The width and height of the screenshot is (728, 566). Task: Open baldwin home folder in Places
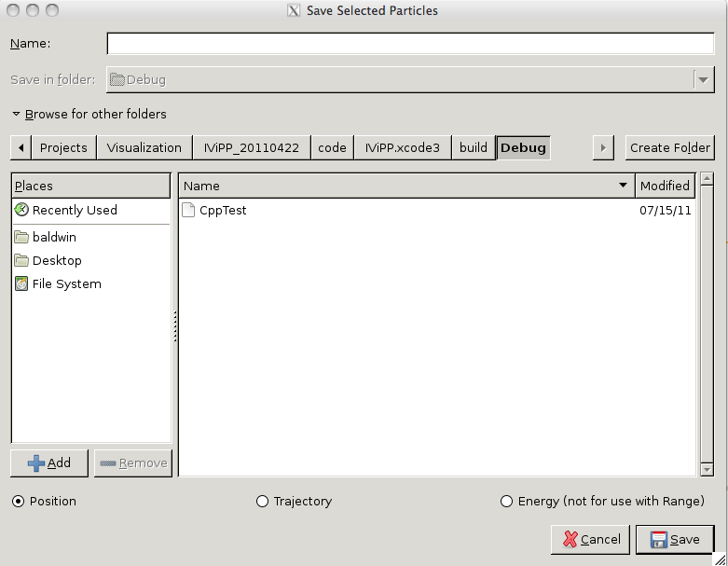[x=91, y=237]
